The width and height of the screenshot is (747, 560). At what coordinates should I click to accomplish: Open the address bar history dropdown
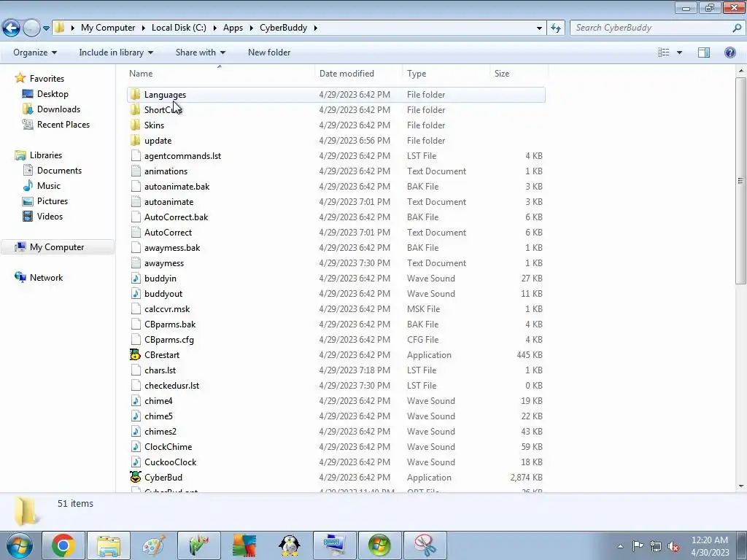coord(539,28)
